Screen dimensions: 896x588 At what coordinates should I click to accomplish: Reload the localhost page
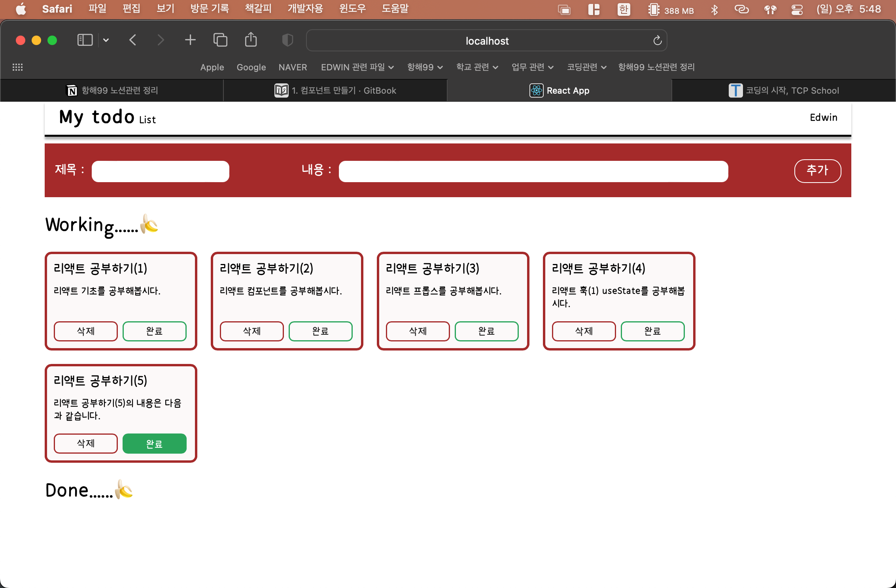tap(657, 40)
